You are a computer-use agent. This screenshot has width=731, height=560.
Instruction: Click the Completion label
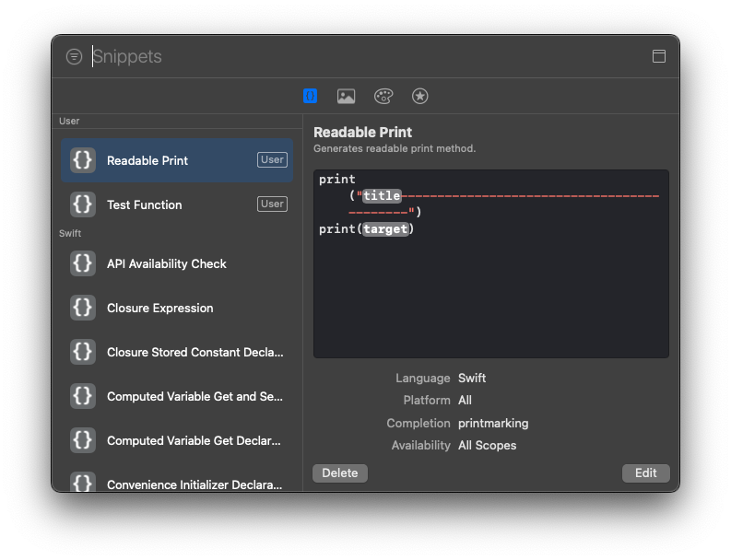tap(419, 423)
